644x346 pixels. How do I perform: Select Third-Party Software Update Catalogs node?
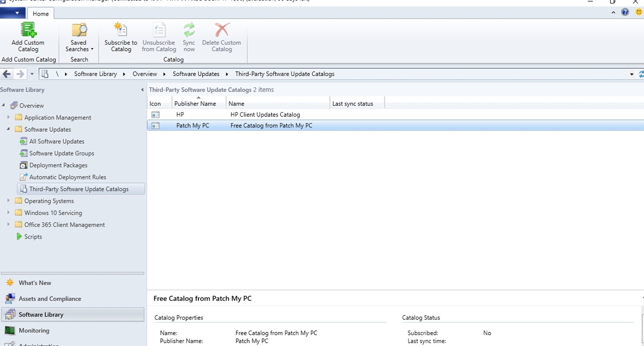tap(81, 189)
